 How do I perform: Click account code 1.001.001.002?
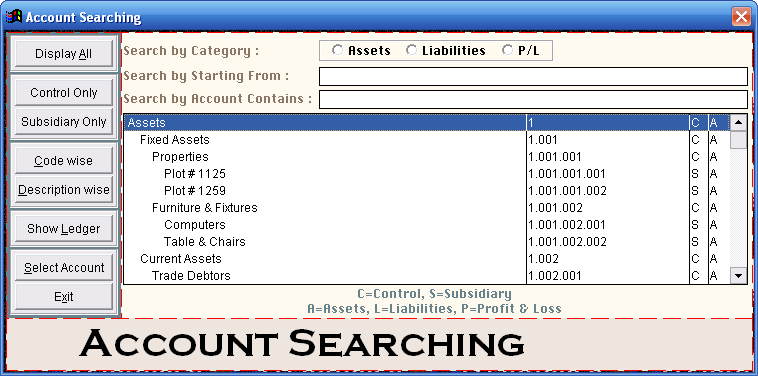pos(567,190)
